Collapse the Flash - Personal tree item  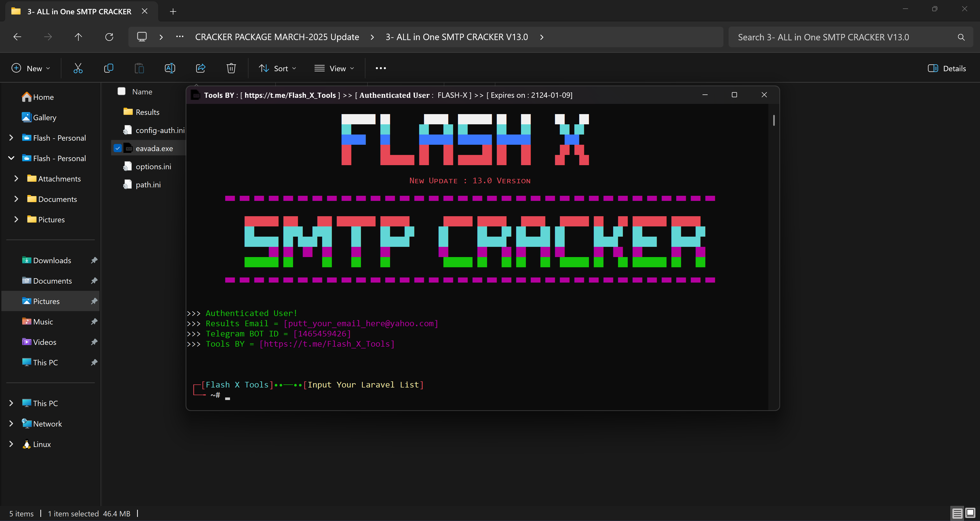pyautogui.click(x=11, y=158)
